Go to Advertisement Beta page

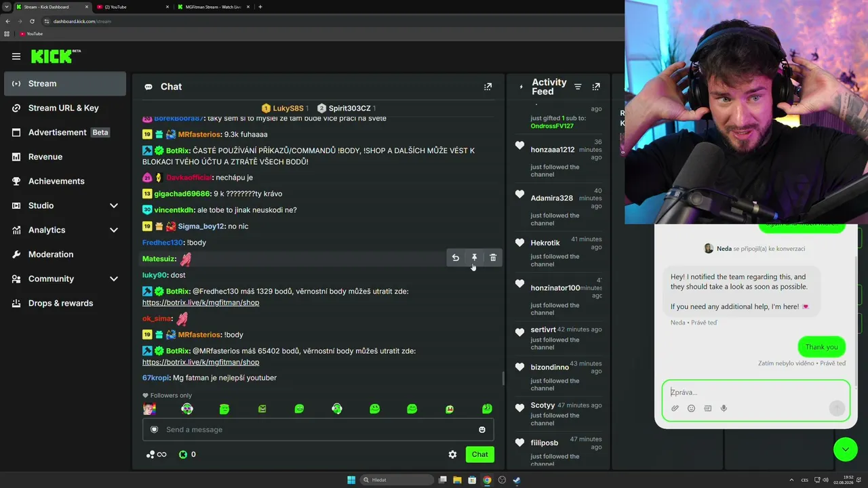(65, 132)
